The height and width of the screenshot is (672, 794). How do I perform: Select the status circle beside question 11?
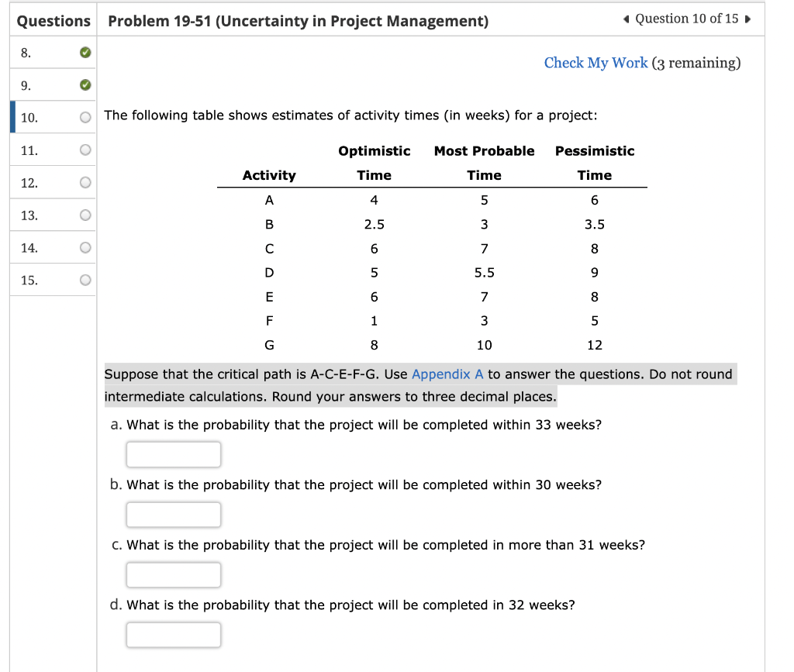tap(85, 150)
